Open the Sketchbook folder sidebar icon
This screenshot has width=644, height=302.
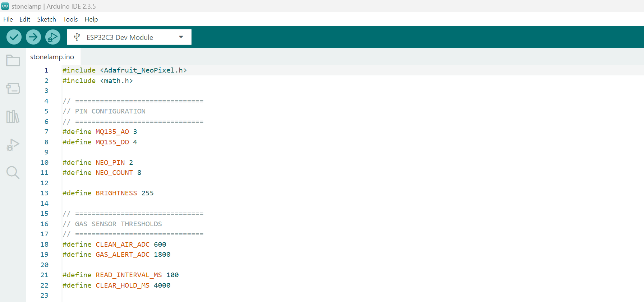click(x=13, y=60)
